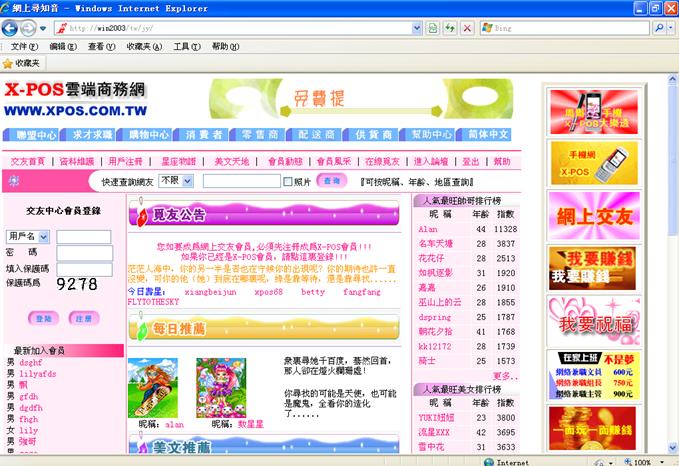The height and width of the screenshot is (466, 679).
Task: Open the 不限 quick search dropdown
Action: point(175,181)
